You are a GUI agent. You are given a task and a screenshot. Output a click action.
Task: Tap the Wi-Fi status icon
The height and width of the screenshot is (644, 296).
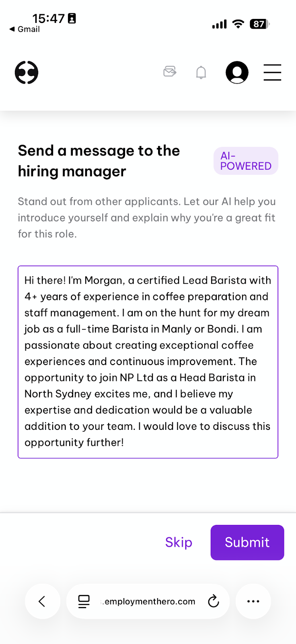pyautogui.click(x=238, y=24)
